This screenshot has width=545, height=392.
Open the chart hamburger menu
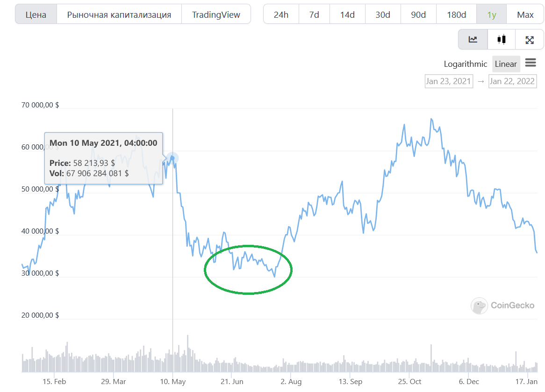pos(531,63)
